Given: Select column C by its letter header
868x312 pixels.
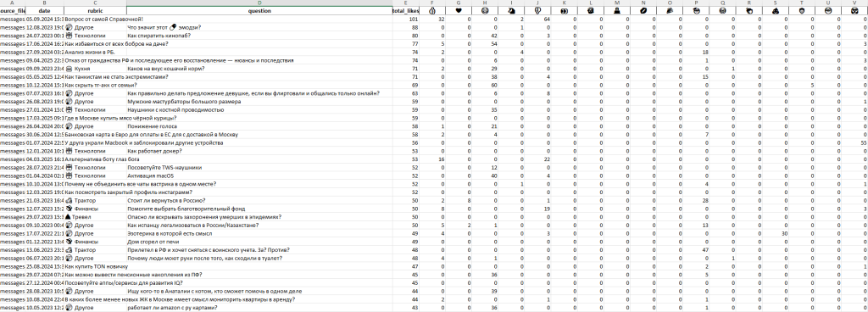Looking at the screenshot, I should (x=95, y=3).
